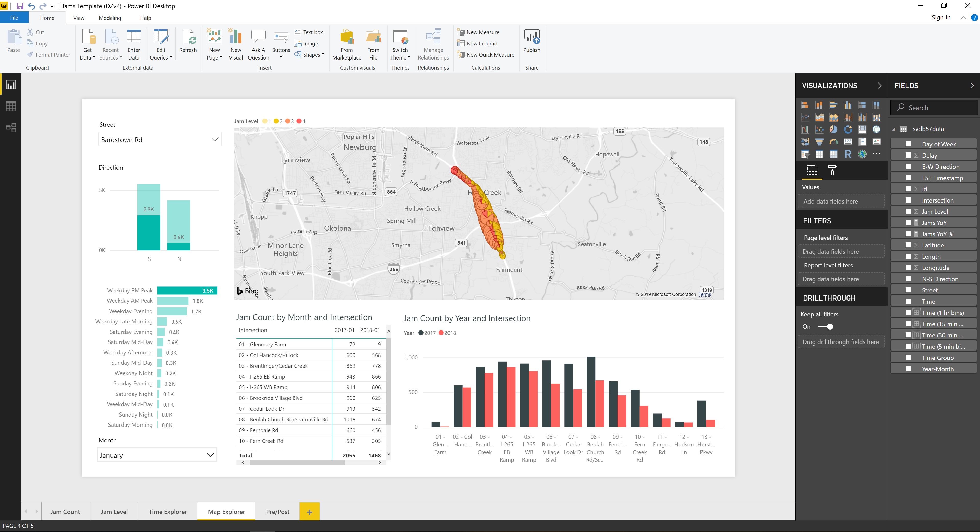The image size is (980, 532).
Task: Select the stacked bar chart visualization
Action: [805, 105]
